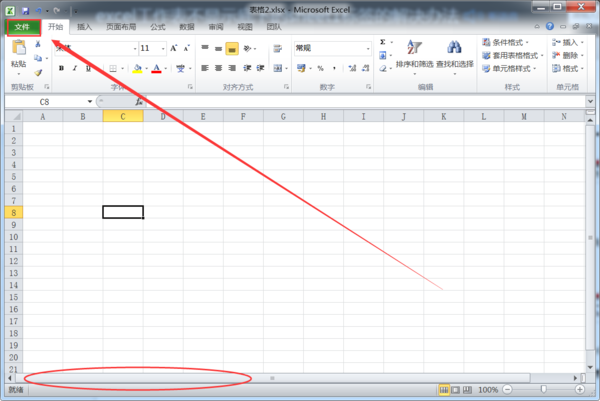The height and width of the screenshot is (401, 600).
Task: Toggle wrap text
Action: pyautogui.click(x=278, y=48)
